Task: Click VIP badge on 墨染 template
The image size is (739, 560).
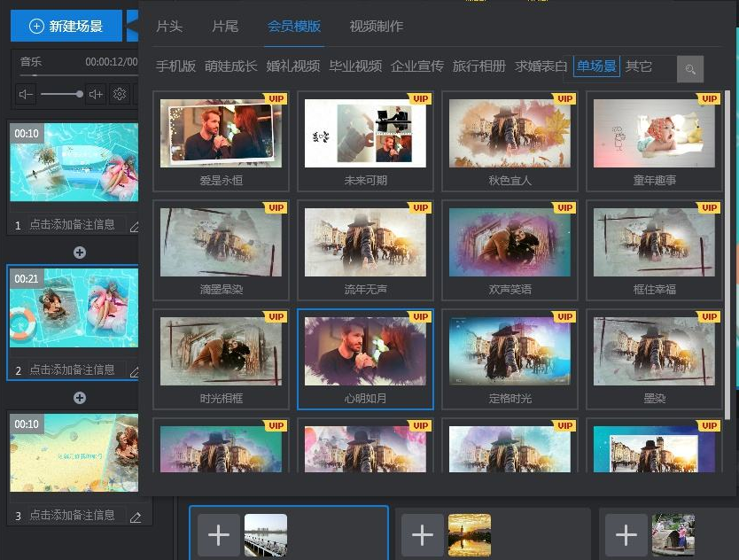Action: tap(709, 316)
